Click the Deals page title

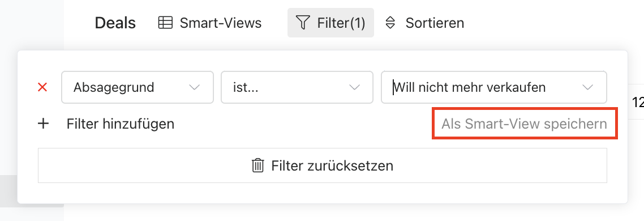point(115,23)
